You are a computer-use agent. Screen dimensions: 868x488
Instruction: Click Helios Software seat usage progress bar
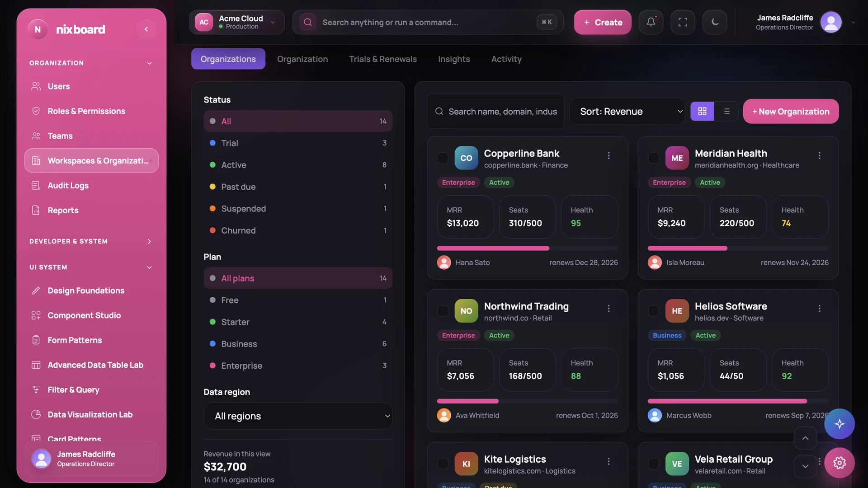tap(738, 401)
